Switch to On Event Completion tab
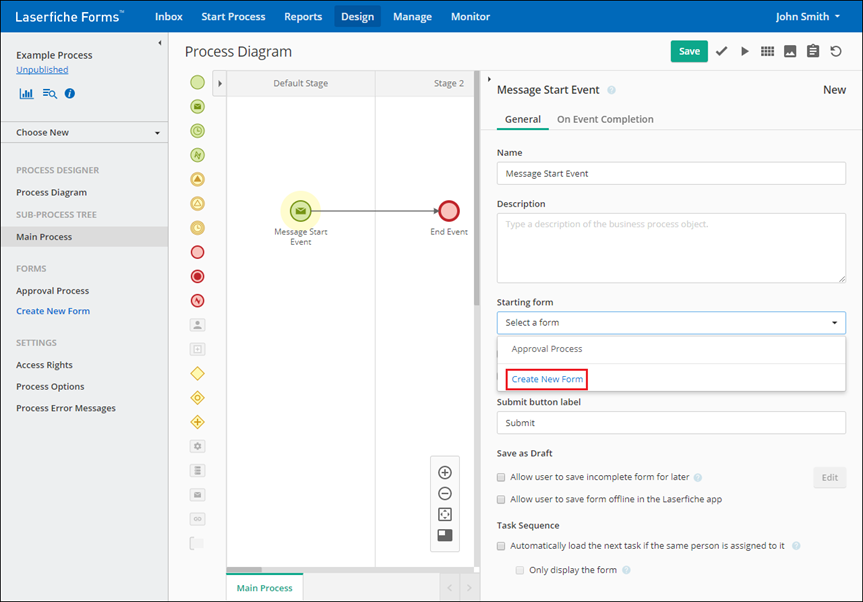 pyautogui.click(x=605, y=119)
